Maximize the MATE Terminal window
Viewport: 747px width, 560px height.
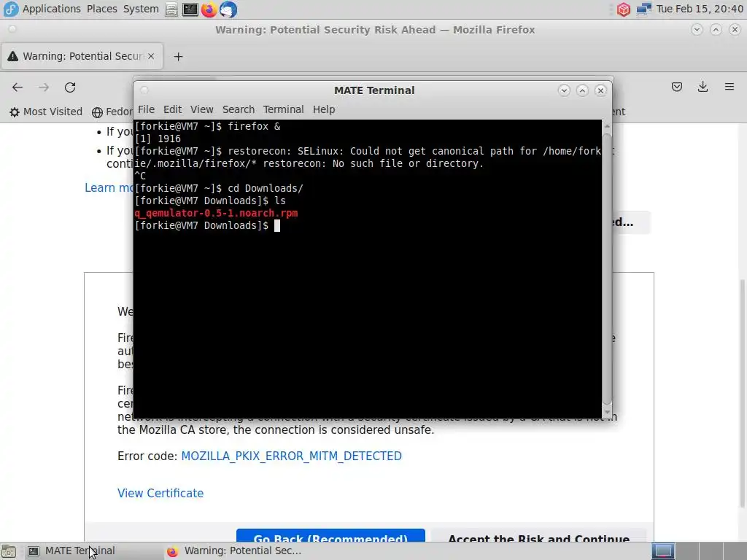tap(582, 90)
